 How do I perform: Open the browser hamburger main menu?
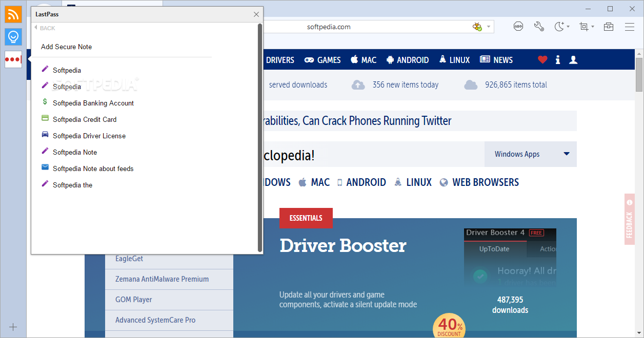(x=630, y=27)
